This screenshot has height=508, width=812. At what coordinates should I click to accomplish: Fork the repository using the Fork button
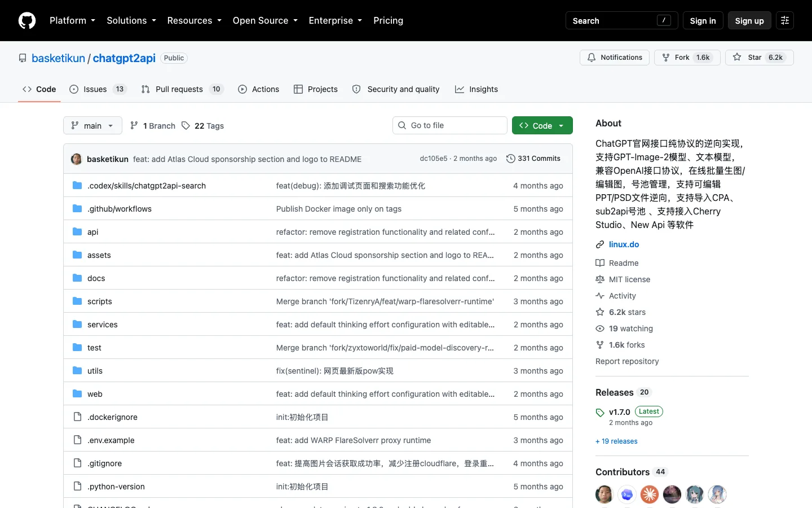pyautogui.click(x=687, y=58)
